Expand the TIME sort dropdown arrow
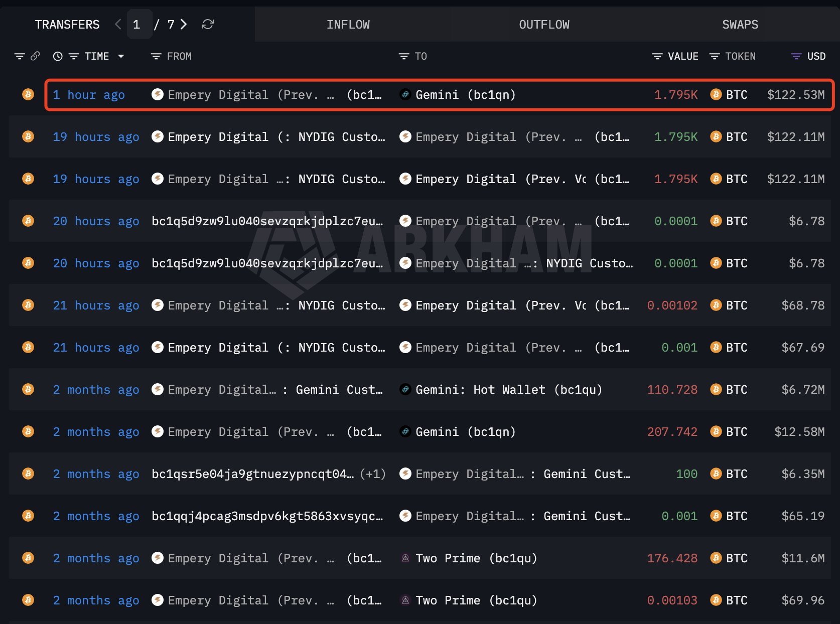This screenshot has height=624, width=840. pos(121,56)
